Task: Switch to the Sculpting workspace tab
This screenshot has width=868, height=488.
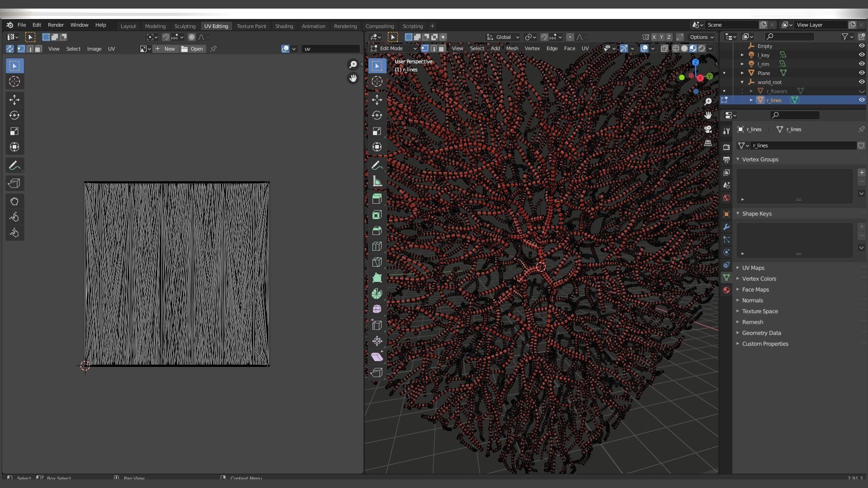Action: point(185,26)
